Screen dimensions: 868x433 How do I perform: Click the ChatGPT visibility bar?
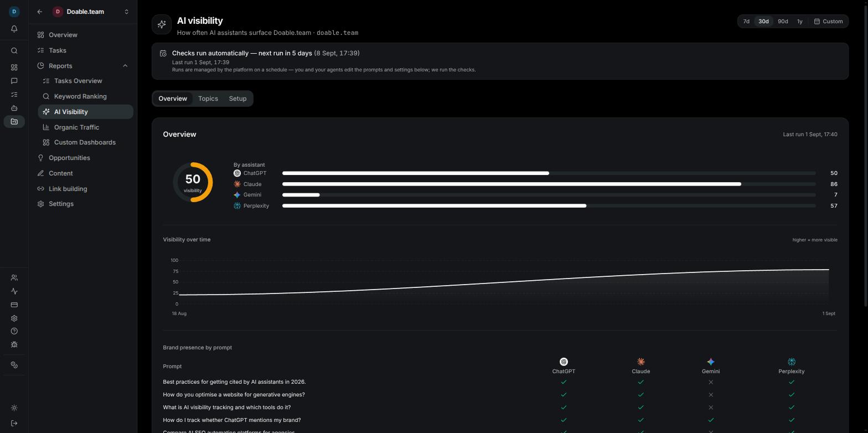click(549, 173)
